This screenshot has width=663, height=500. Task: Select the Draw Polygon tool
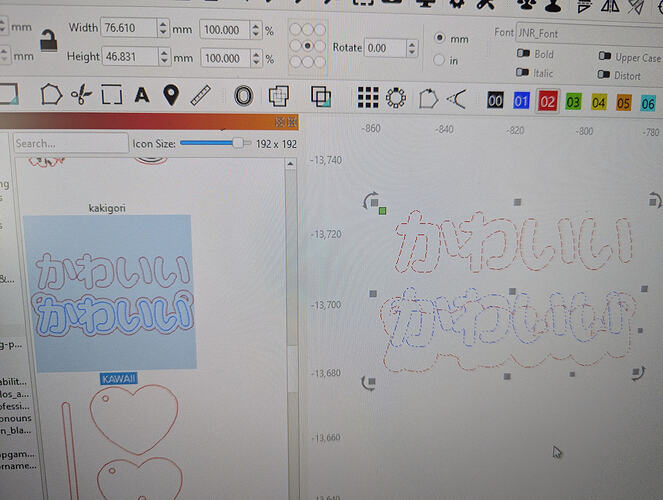(51, 94)
